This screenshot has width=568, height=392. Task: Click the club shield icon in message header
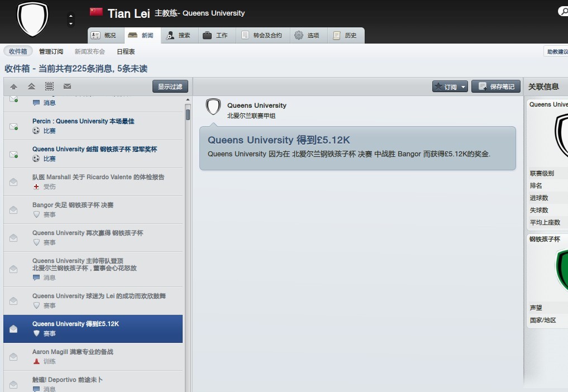tap(213, 107)
